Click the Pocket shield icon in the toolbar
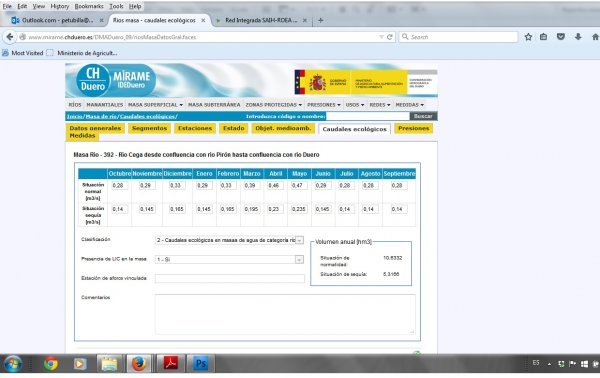Screen dimensions: 600x378 point(561,37)
